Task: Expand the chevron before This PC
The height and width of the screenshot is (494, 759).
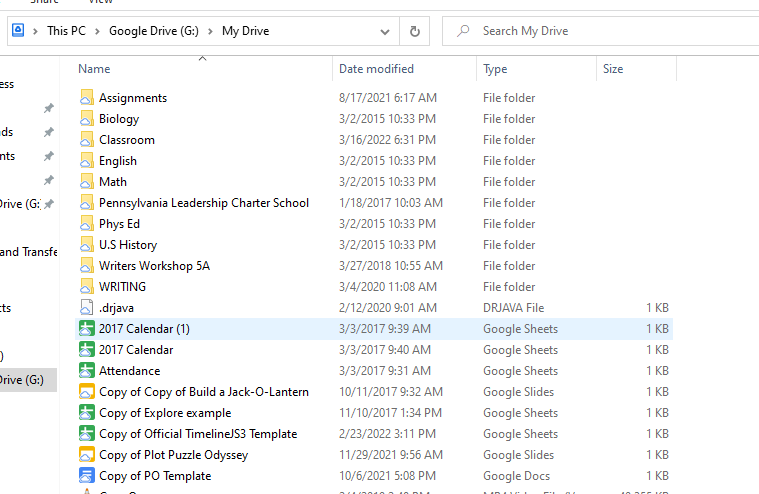Action: point(35,31)
